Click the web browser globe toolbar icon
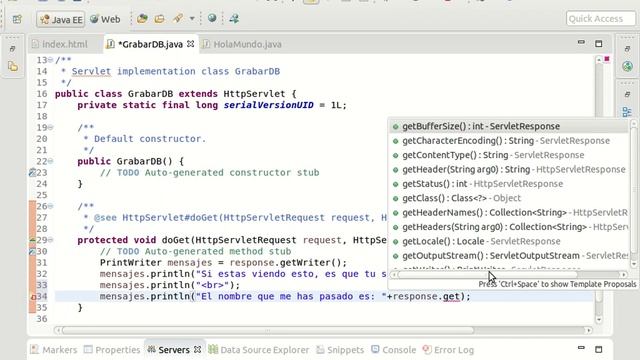Screen dimensions: 640x360 tap(212, 18)
